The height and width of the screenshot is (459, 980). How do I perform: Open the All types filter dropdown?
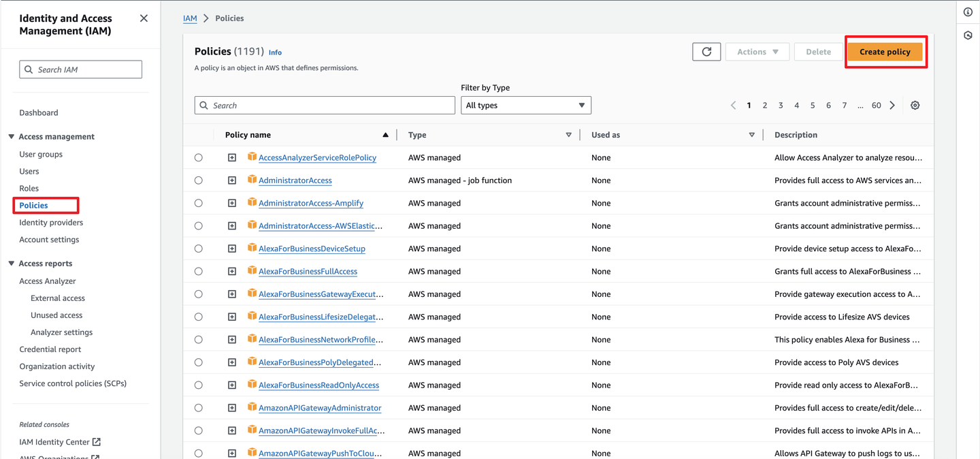pyautogui.click(x=525, y=105)
